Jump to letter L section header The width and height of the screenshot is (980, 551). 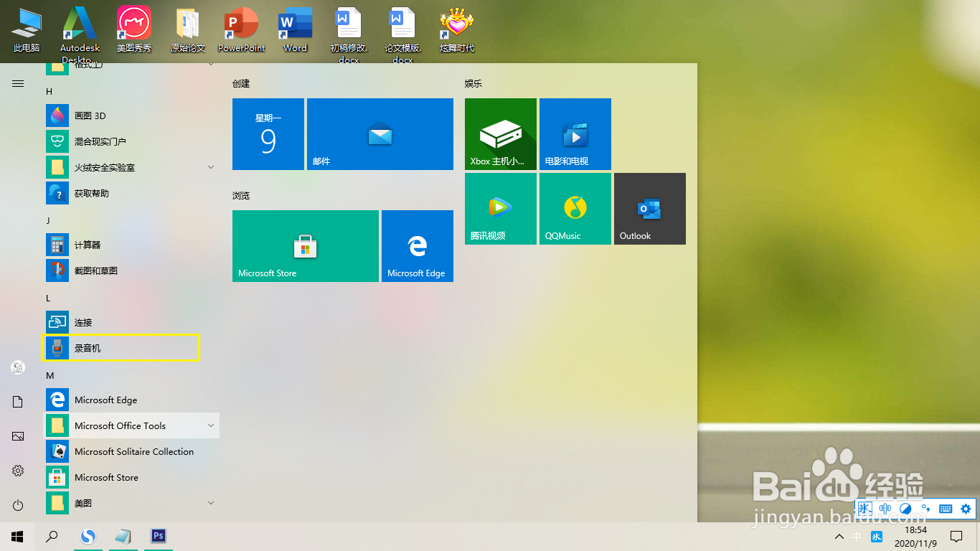49,298
